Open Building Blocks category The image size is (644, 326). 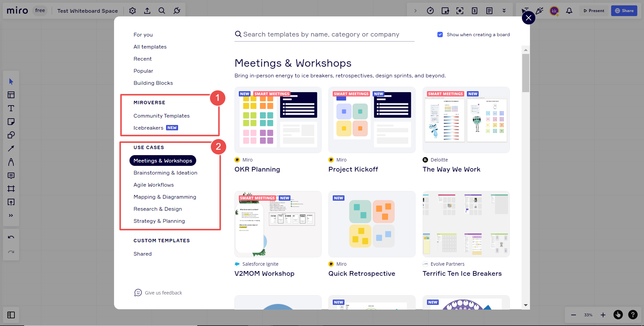(x=153, y=83)
